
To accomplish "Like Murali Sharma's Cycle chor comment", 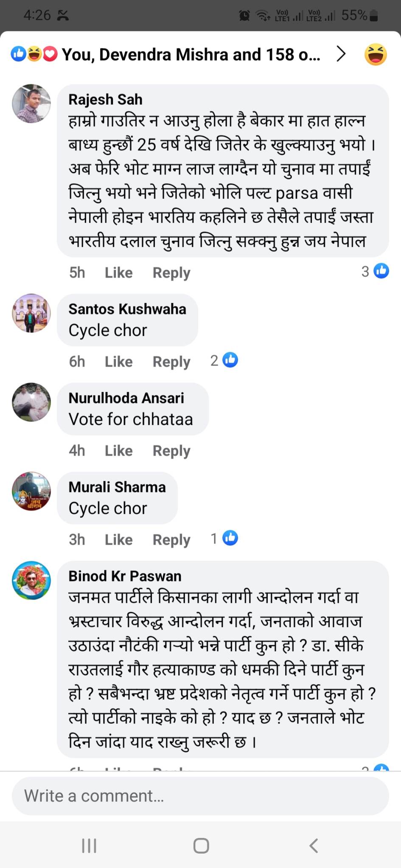I will coord(118,540).
